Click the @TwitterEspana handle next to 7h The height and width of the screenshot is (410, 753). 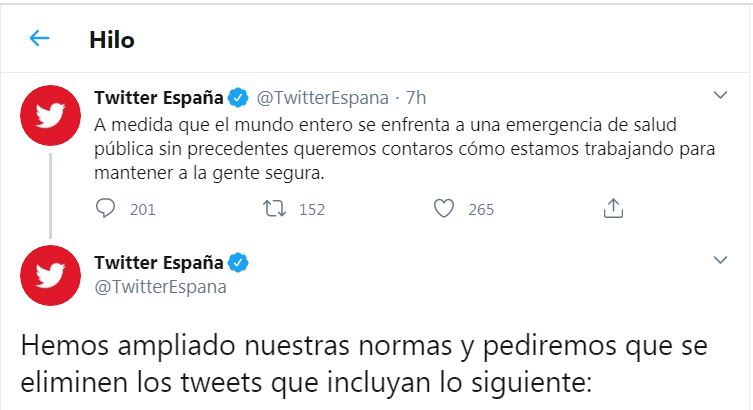click(x=322, y=97)
